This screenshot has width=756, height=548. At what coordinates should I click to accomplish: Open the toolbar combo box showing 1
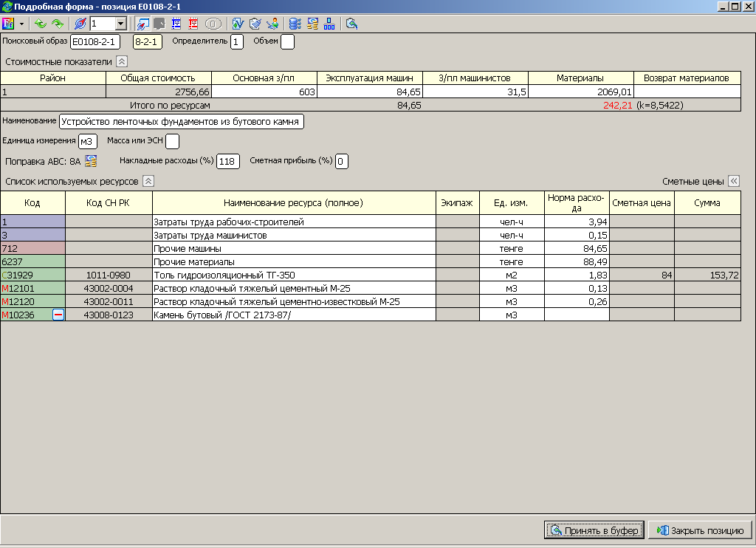(x=108, y=23)
